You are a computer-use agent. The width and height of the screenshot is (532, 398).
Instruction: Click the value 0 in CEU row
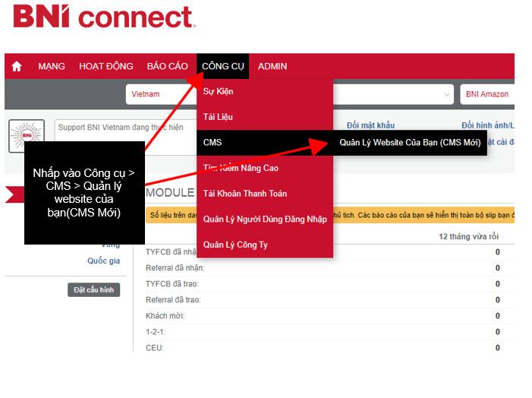point(497,348)
